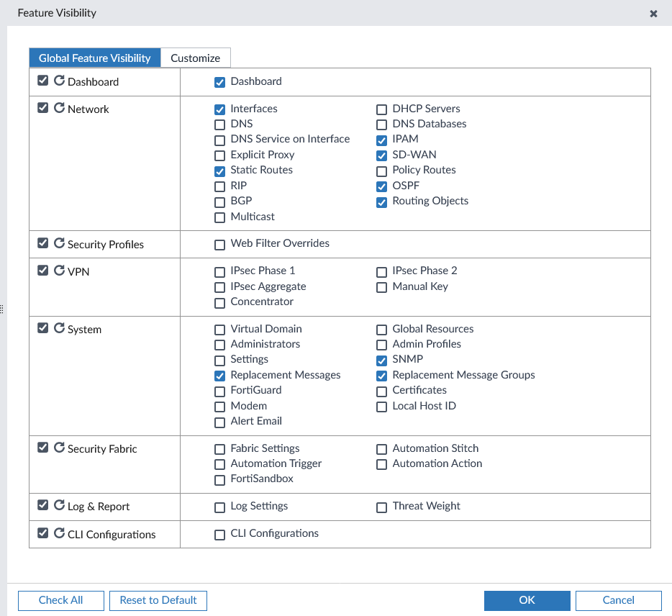Click the reset icon beside Network
The width and height of the screenshot is (672, 616).
59,108
